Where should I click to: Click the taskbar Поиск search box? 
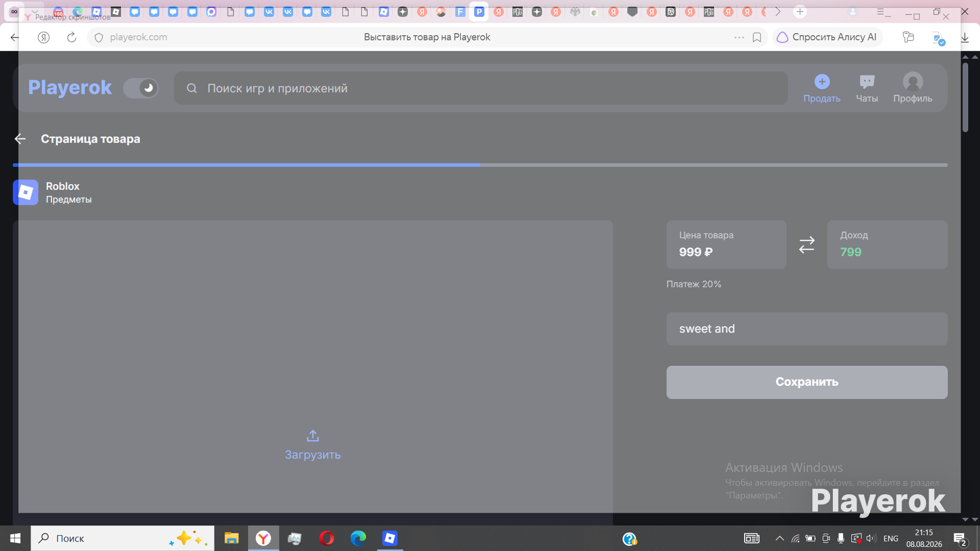tap(122, 538)
